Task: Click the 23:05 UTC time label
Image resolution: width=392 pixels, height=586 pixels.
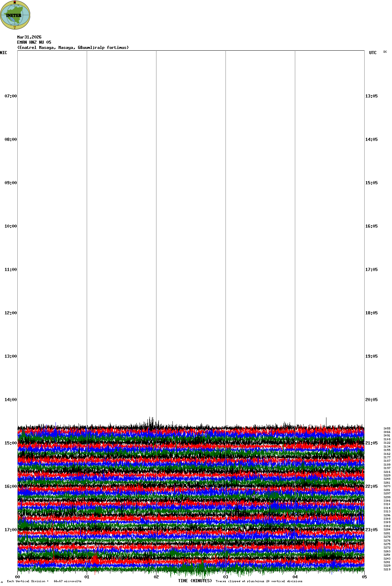Action: click(x=371, y=530)
